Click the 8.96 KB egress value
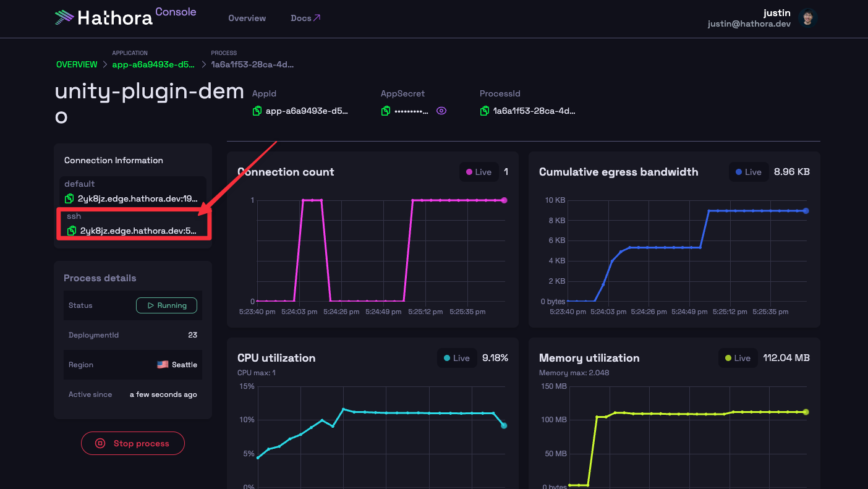The height and width of the screenshot is (489, 868). point(792,172)
